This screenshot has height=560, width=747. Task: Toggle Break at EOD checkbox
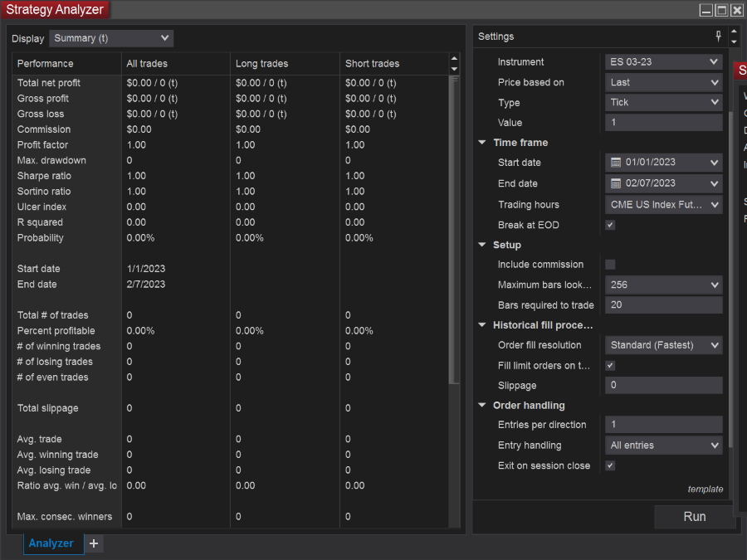pyautogui.click(x=610, y=225)
